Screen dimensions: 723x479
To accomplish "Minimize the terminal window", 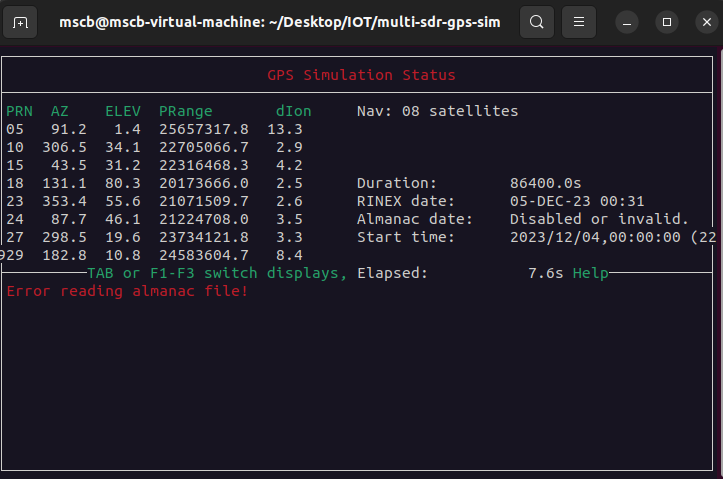I will (x=627, y=22).
